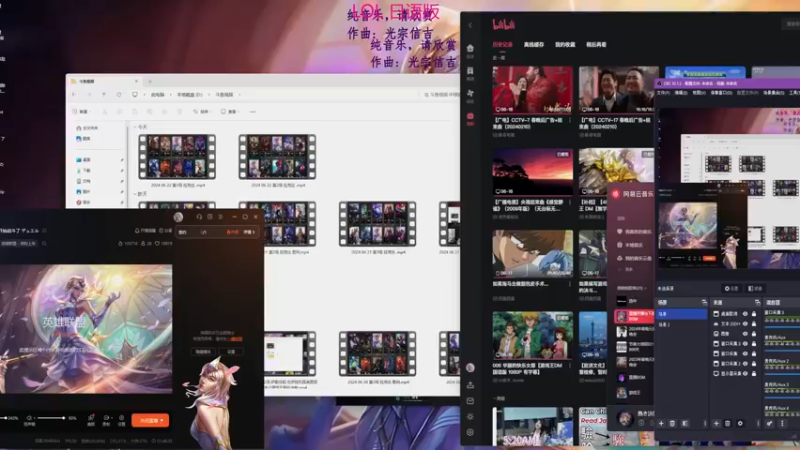Refresh the File Explorer folder view

tap(119, 95)
